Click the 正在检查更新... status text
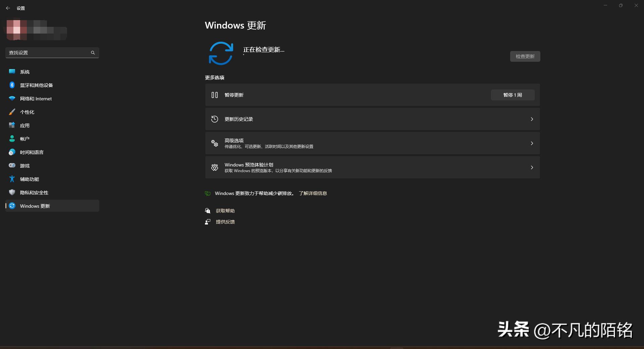644x349 pixels. pyautogui.click(x=264, y=50)
